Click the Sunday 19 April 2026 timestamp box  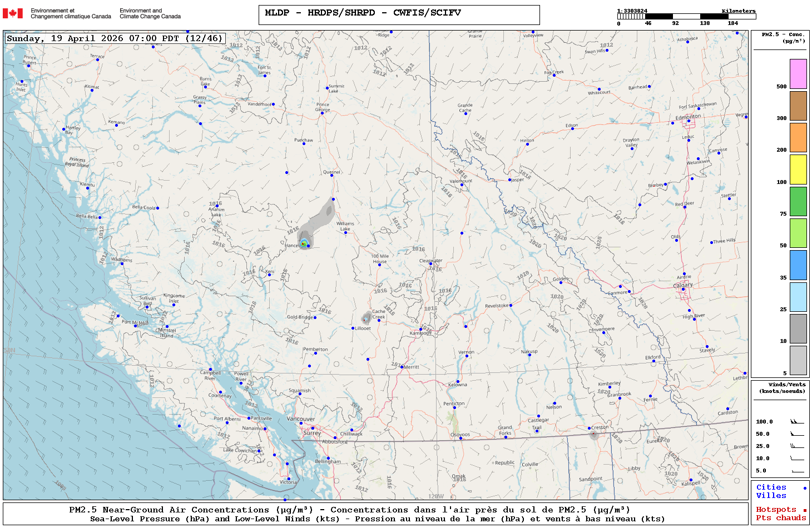pos(115,38)
